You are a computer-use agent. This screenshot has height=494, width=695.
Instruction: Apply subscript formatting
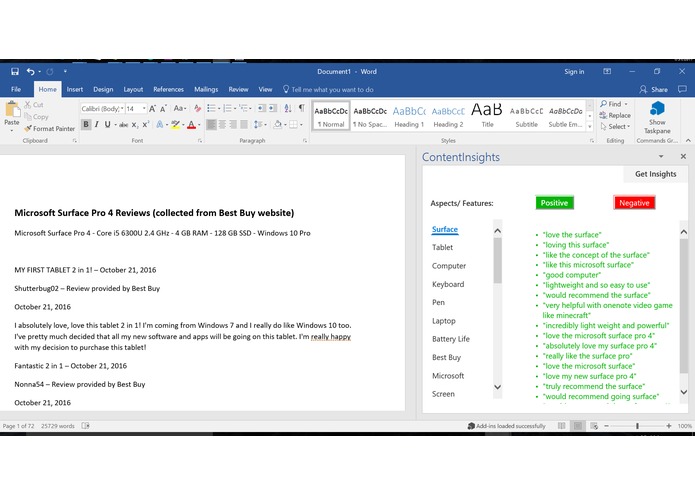(134, 125)
